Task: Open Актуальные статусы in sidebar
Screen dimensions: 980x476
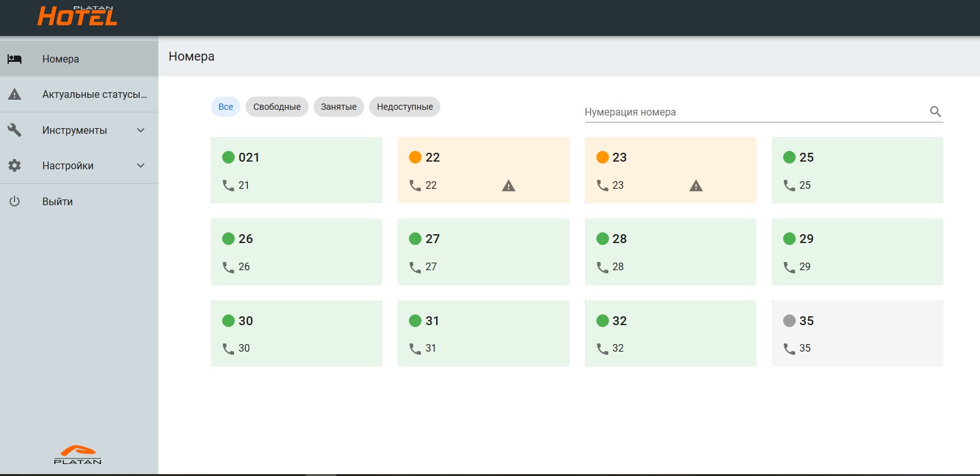Action: (79, 95)
